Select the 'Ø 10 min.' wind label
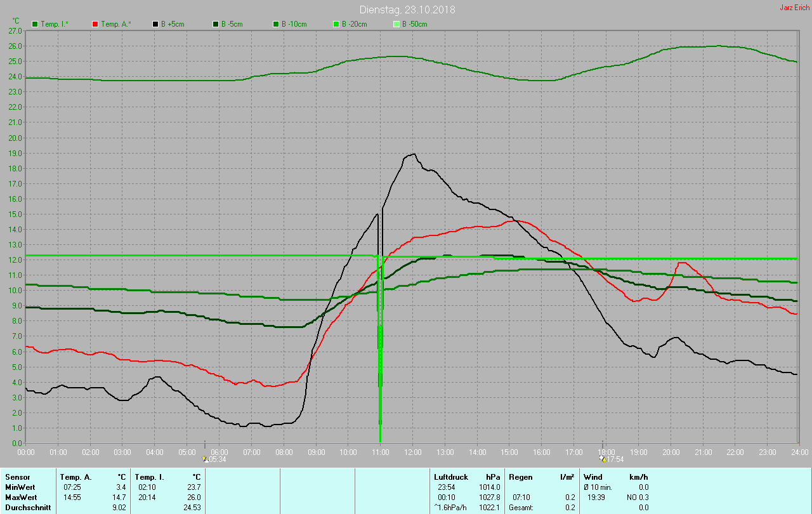 tap(598, 487)
